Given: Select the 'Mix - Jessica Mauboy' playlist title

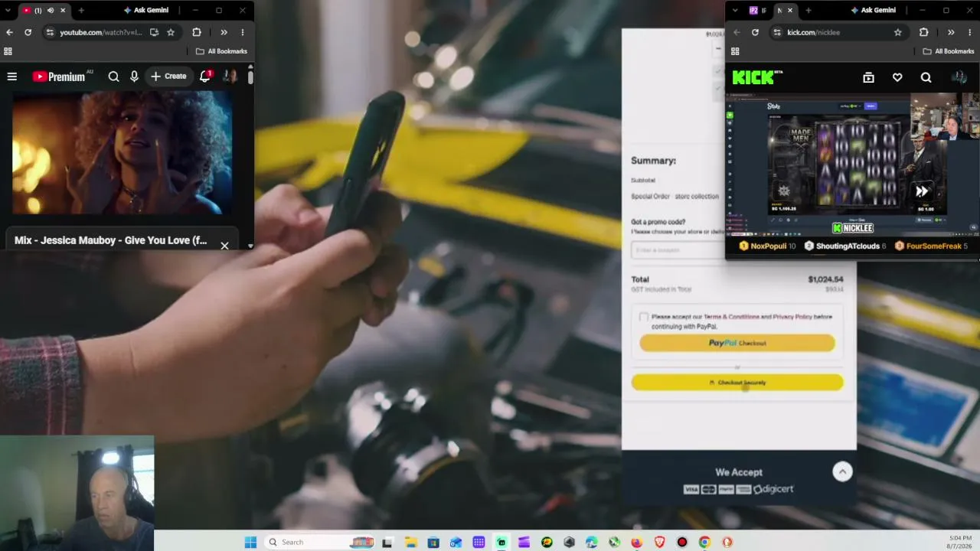Looking at the screenshot, I should coord(111,240).
